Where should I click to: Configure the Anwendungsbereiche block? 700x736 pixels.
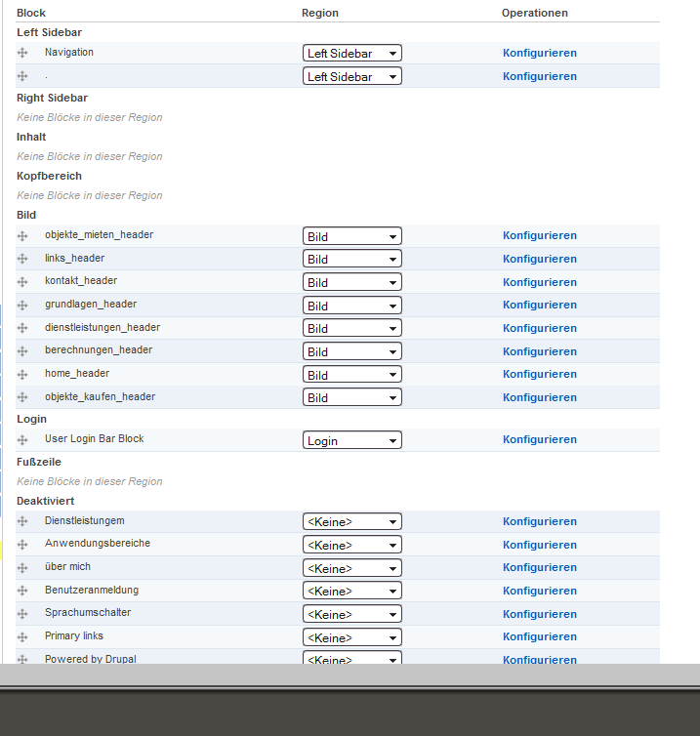tap(539, 545)
